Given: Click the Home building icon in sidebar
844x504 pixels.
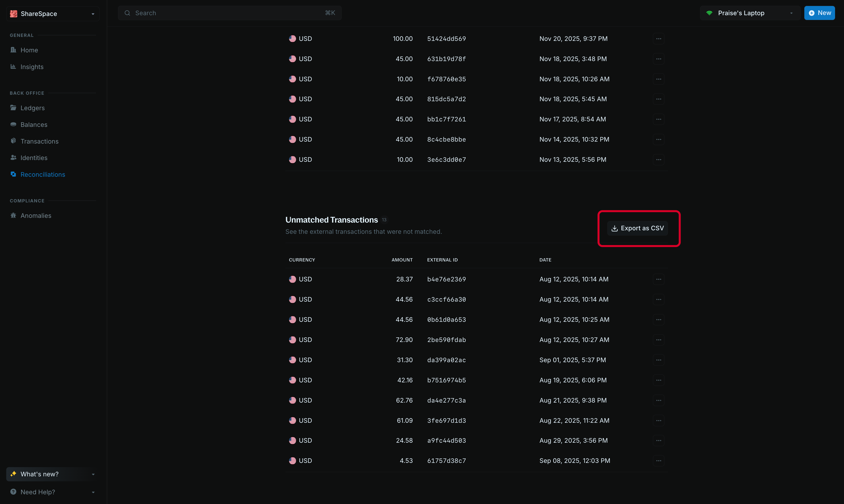Looking at the screenshot, I should pyautogui.click(x=13, y=50).
